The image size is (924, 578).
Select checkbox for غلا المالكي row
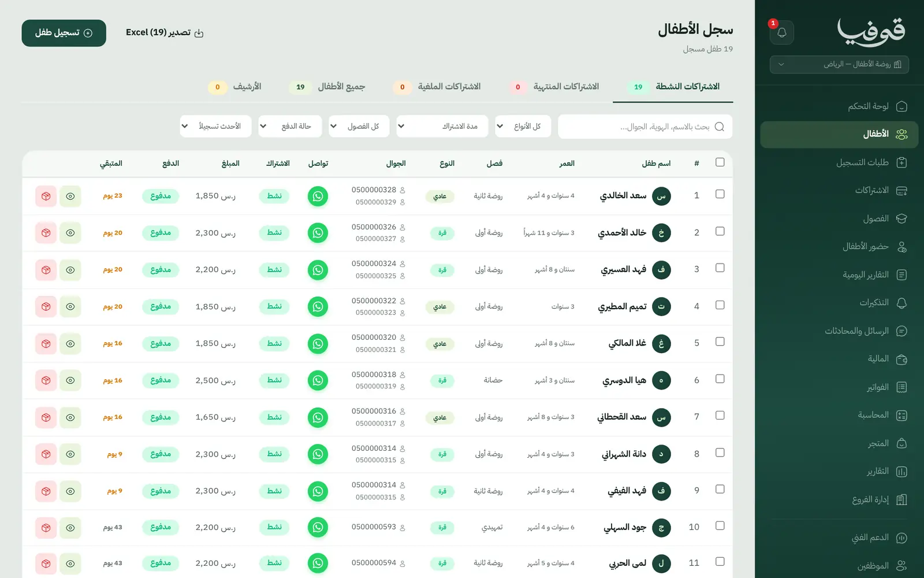720,342
